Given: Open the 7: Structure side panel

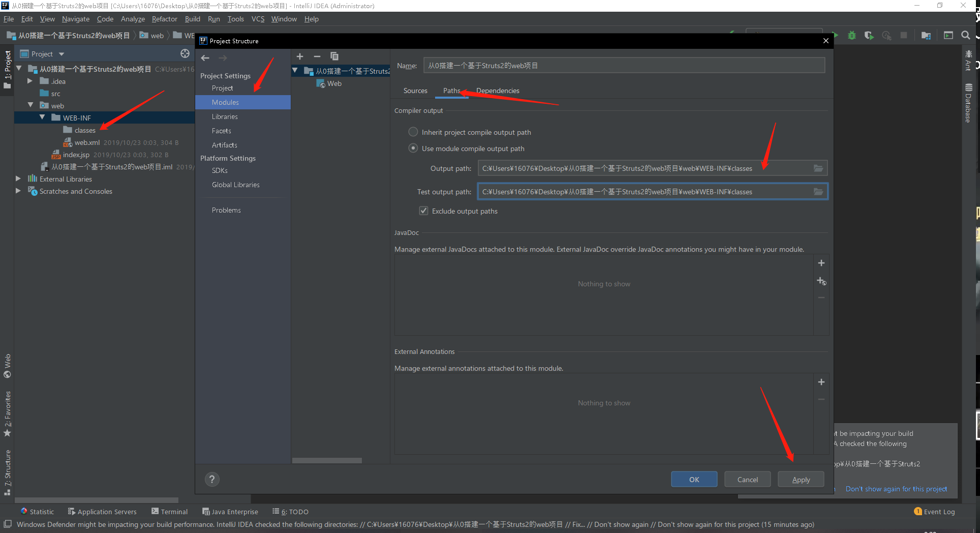Looking at the screenshot, I should 7,472.
